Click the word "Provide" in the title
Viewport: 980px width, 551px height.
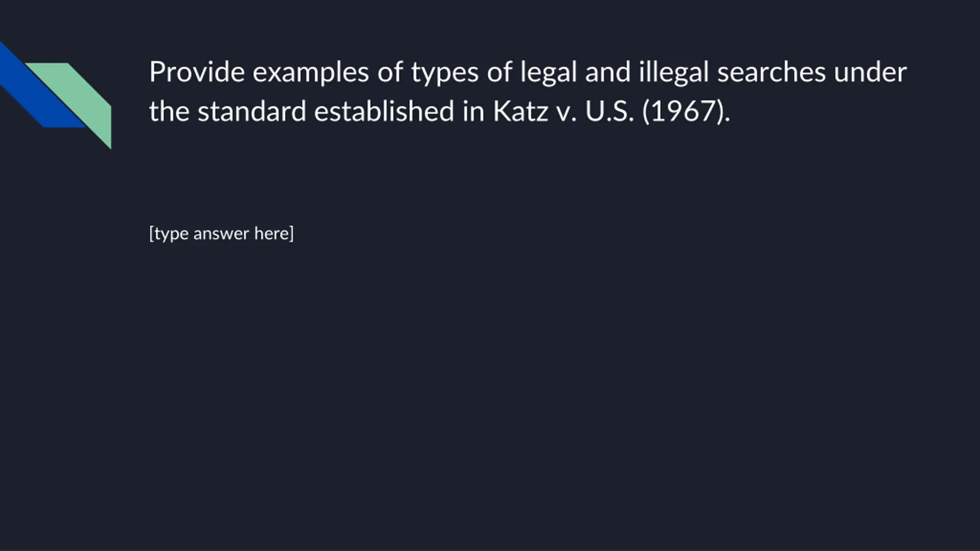pyautogui.click(x=197, y=72)
